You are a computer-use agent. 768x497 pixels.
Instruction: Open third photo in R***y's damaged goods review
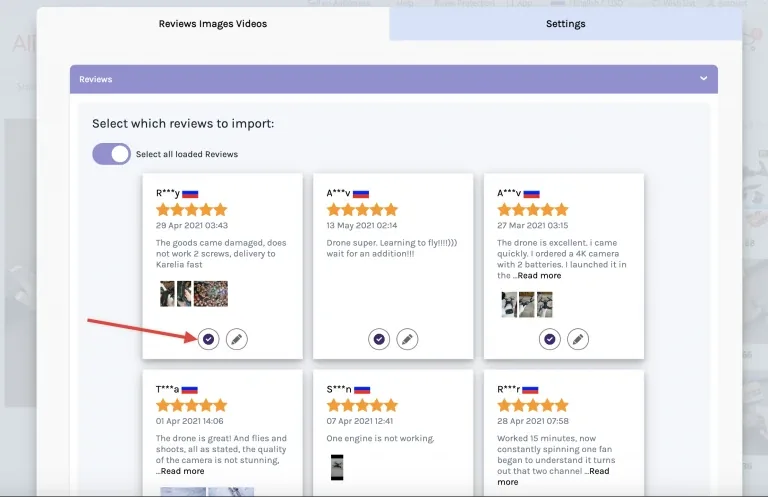coord(211,293)
